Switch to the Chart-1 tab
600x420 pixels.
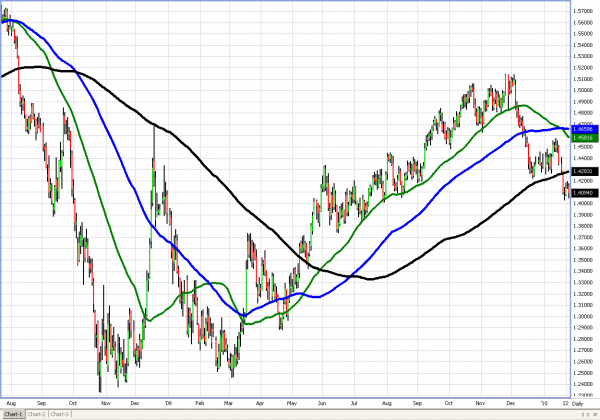point(12,413)
